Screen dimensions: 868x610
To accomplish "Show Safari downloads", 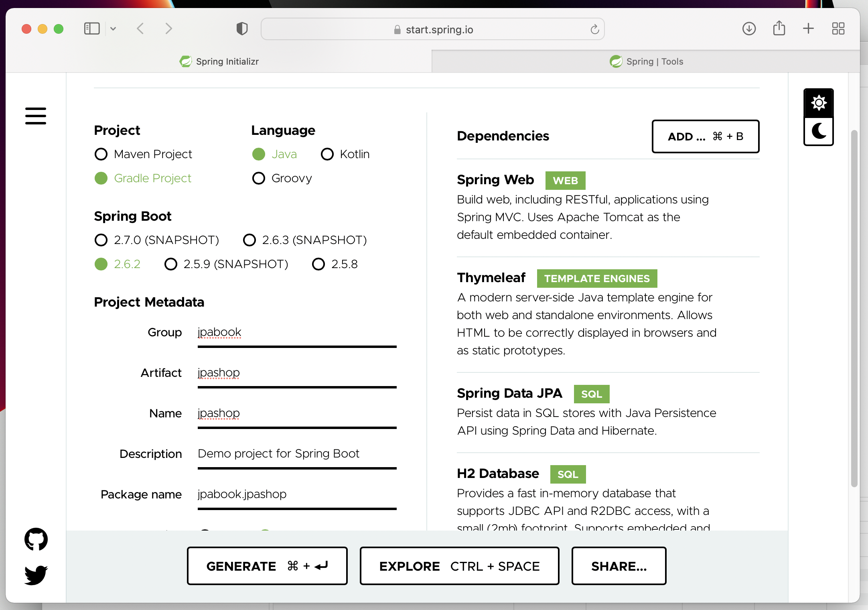I will (x=749, y=29).
